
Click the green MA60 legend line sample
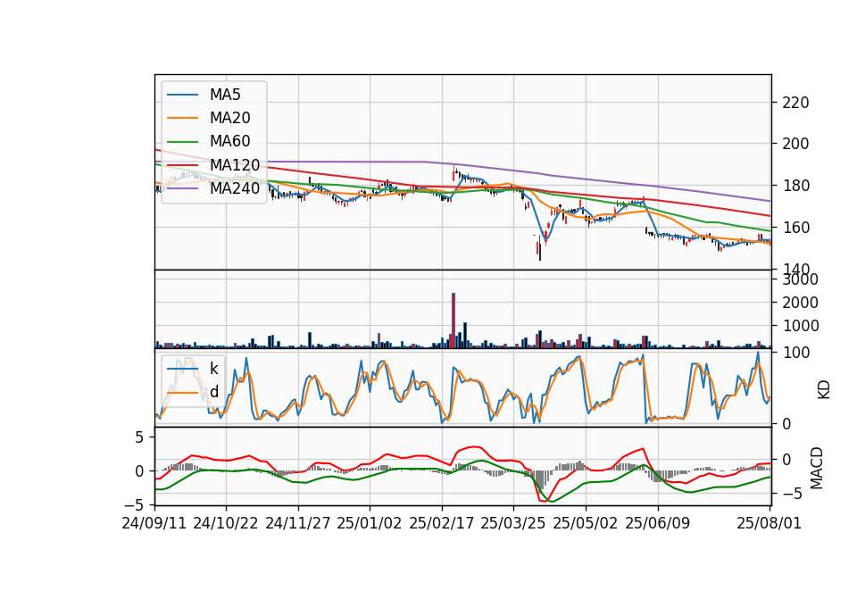click(182, 141)
